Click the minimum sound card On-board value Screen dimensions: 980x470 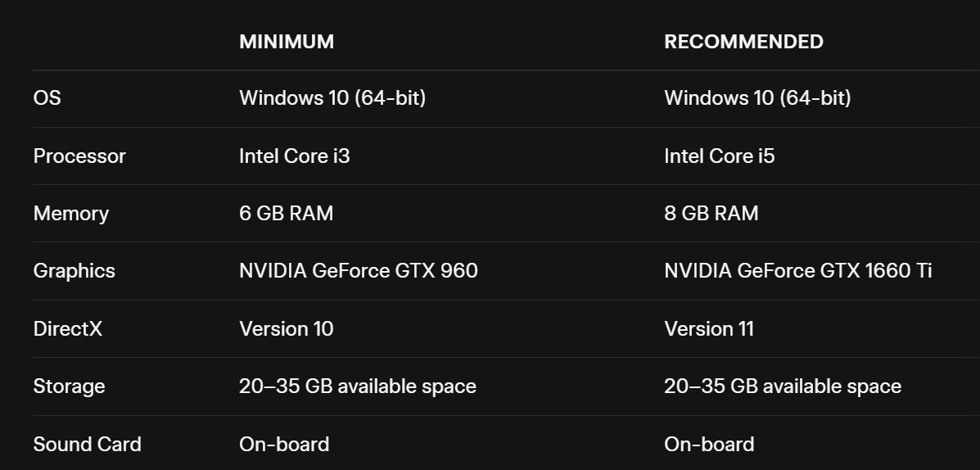(284, 445)
